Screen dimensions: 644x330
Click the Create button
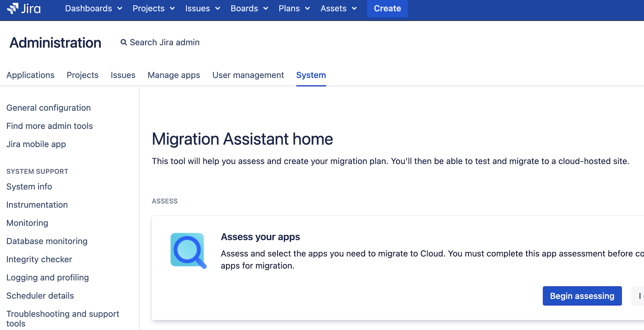coord(387,8)
